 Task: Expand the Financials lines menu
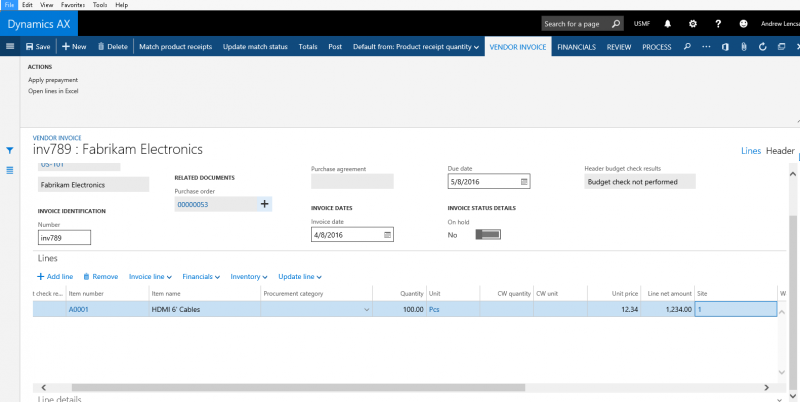201,277
